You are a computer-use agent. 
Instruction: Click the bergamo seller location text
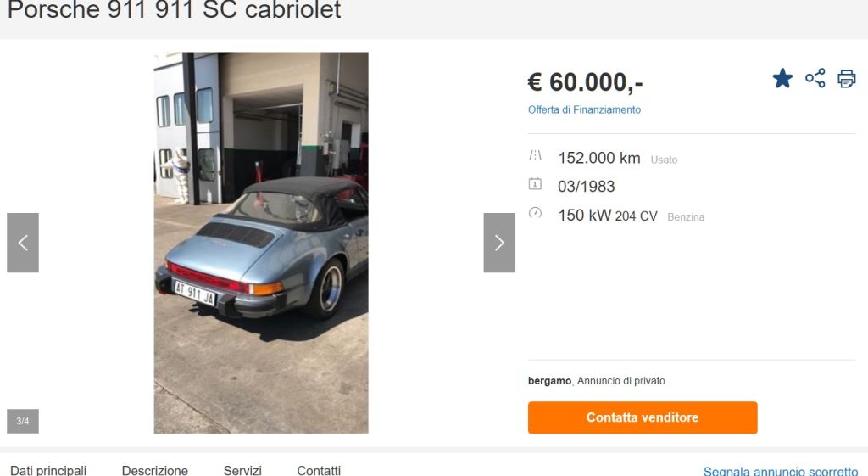549,381
